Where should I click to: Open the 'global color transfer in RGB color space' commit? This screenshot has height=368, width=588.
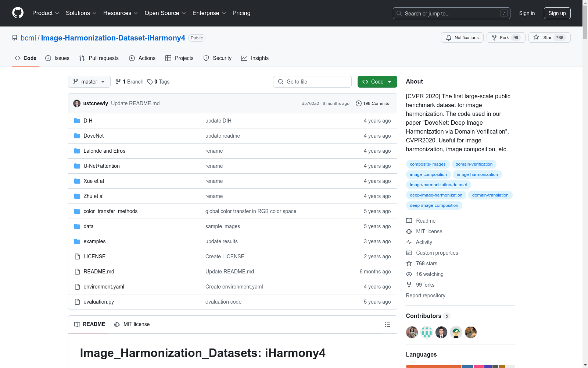[251, 211]
